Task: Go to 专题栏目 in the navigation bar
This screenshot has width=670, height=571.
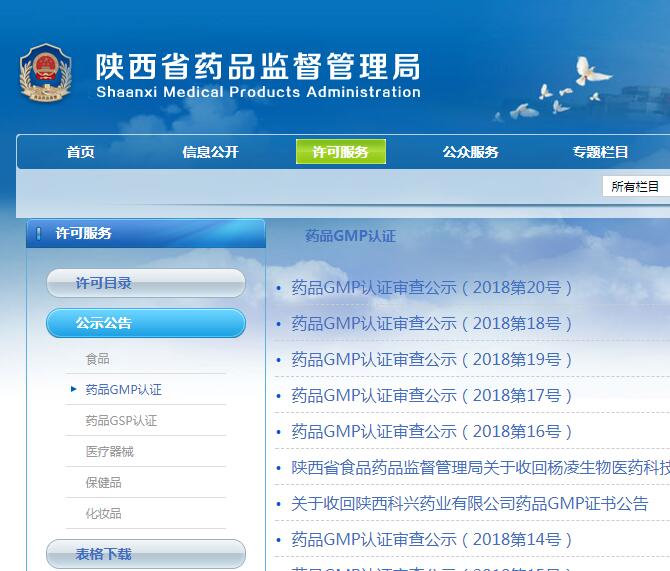Action: [600, 152]
